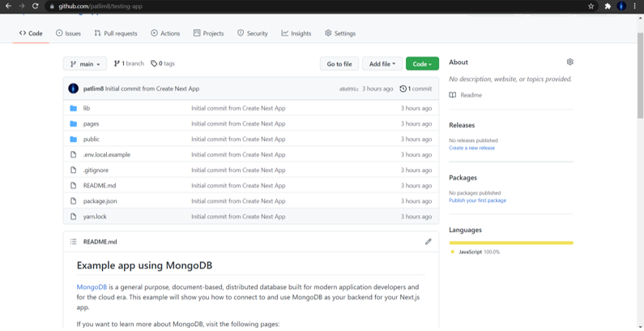Image resolution: width=644 pixels, height=331 pixels.
Task: Open the Actions tab
Action: [165, 33]
